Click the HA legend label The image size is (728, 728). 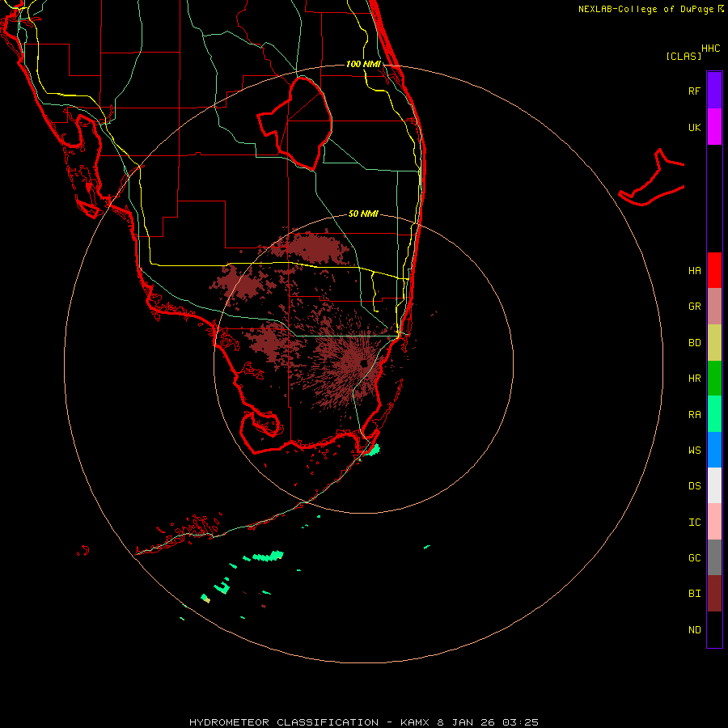click(x=694, y=270)
